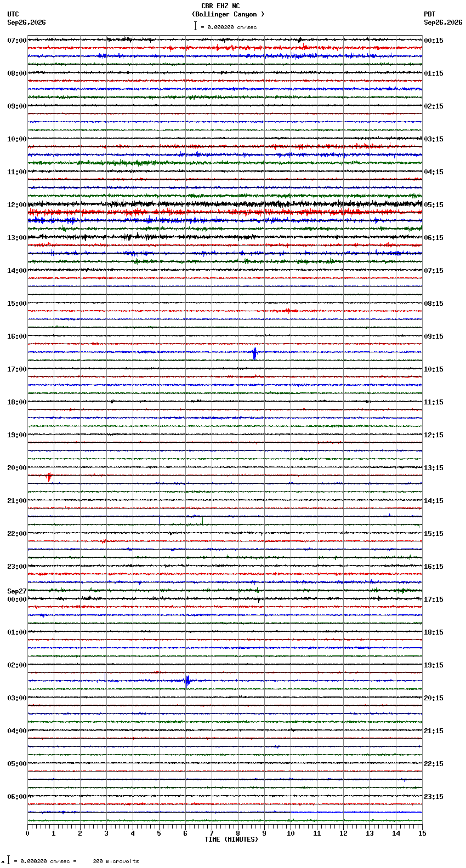Image resolution: width=466 pixels, height=868 pixels.
Task: Click the '23:15' PDT time label
Action: (434, 797)
